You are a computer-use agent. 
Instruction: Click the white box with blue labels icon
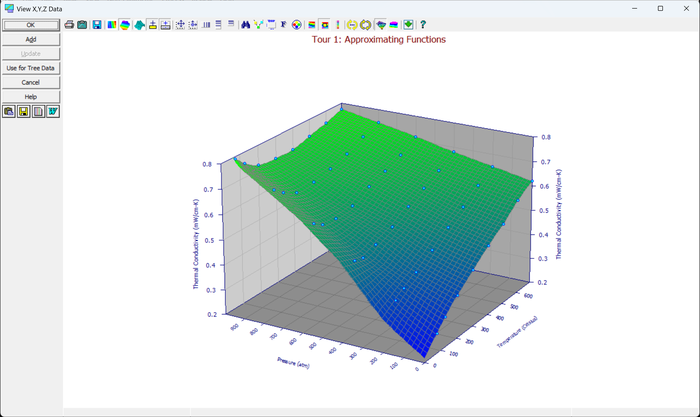click(x=271, y=25)
